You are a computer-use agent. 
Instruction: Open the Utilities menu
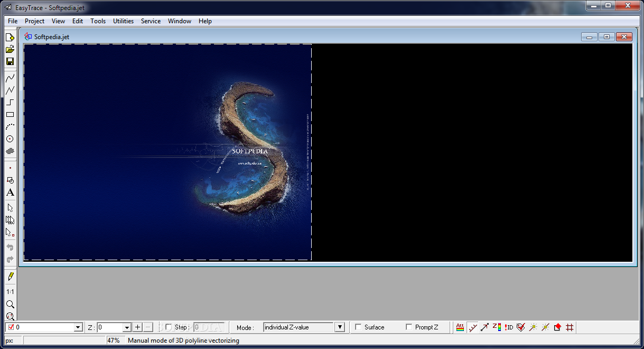point(123,21)
